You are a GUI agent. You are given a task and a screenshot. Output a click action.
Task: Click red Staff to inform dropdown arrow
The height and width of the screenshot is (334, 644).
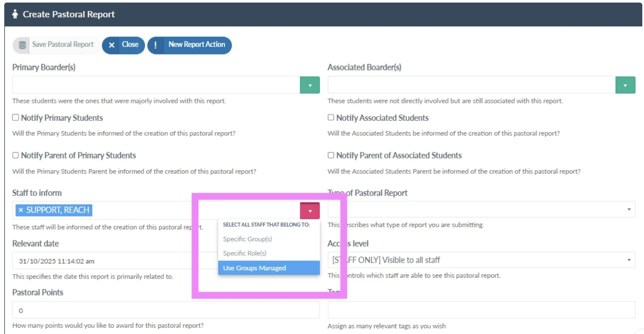click(x=310, y=211)
